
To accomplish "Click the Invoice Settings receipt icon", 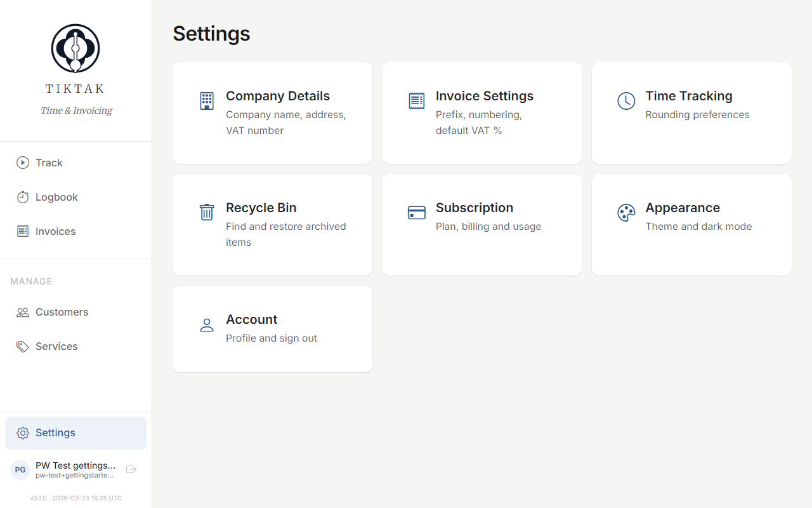I will point(416,100).
